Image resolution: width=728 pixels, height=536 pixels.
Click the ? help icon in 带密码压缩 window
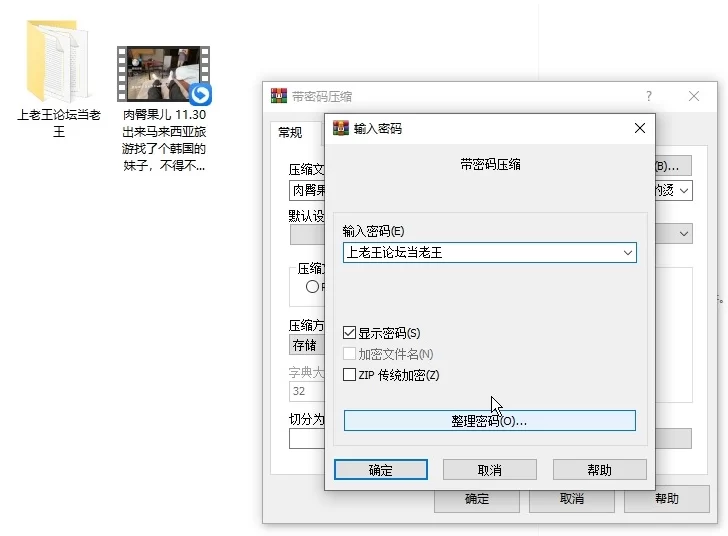tap(649, 96)
